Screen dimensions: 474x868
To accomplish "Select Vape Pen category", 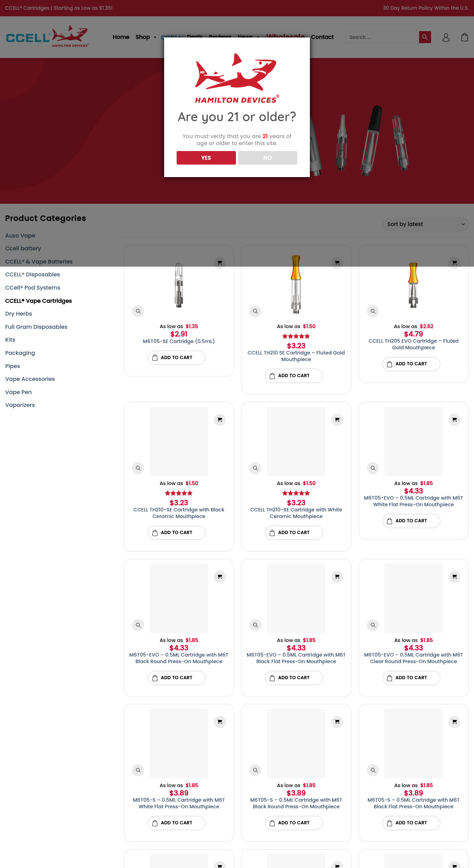I will click(x=18, y=392).
